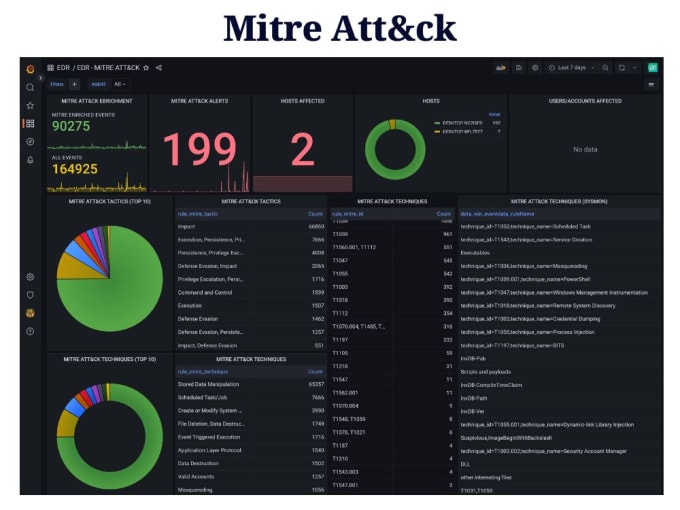680x510 pixels.
Task: Open the Last 7 days time picker
Action: point(571,68)
